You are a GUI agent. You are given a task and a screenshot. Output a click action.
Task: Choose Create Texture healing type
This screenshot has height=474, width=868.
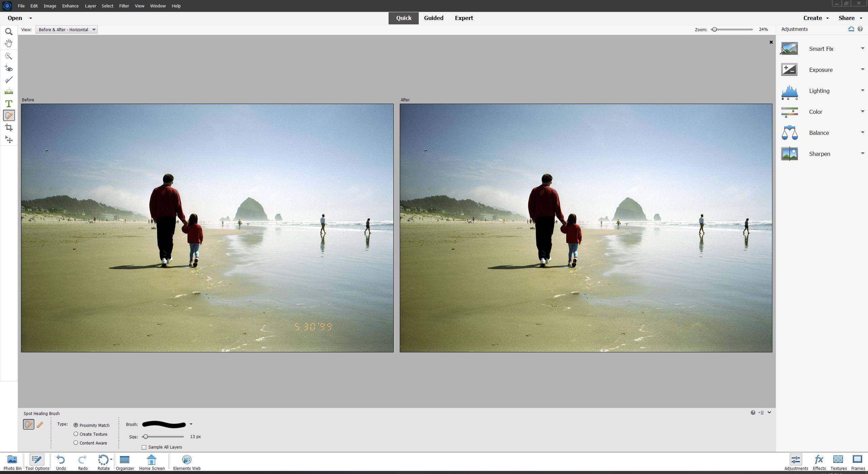(76, 434)
